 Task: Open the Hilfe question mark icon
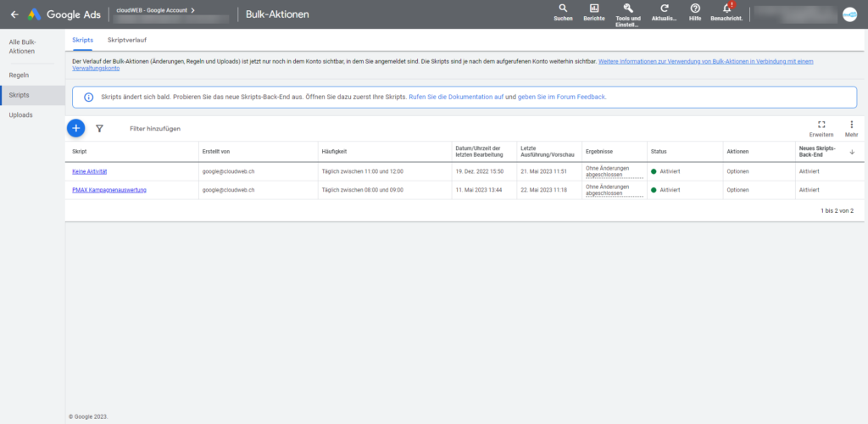(x=695, y=8)
